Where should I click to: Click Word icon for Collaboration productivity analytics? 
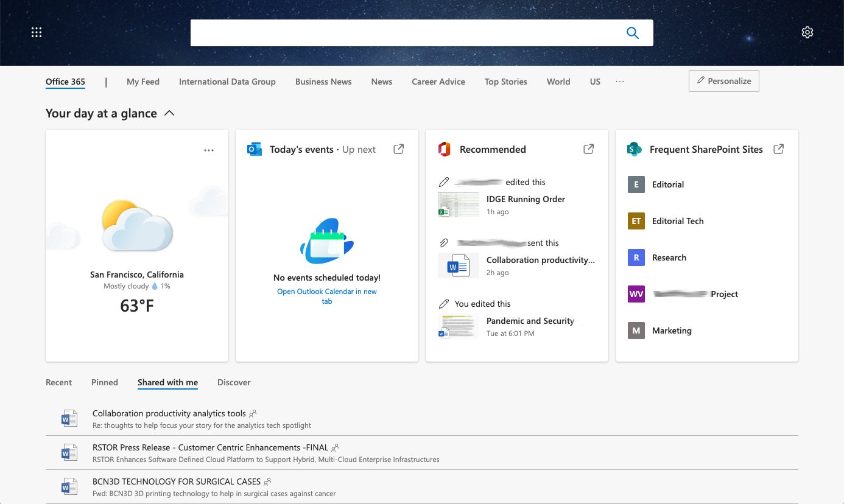(x=69, y=418)
